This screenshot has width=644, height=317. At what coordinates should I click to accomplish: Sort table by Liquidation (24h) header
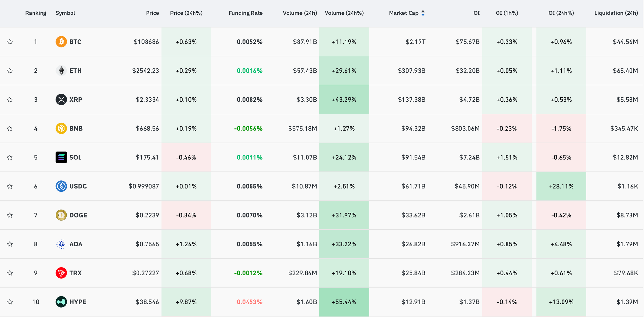pos(616,13)
